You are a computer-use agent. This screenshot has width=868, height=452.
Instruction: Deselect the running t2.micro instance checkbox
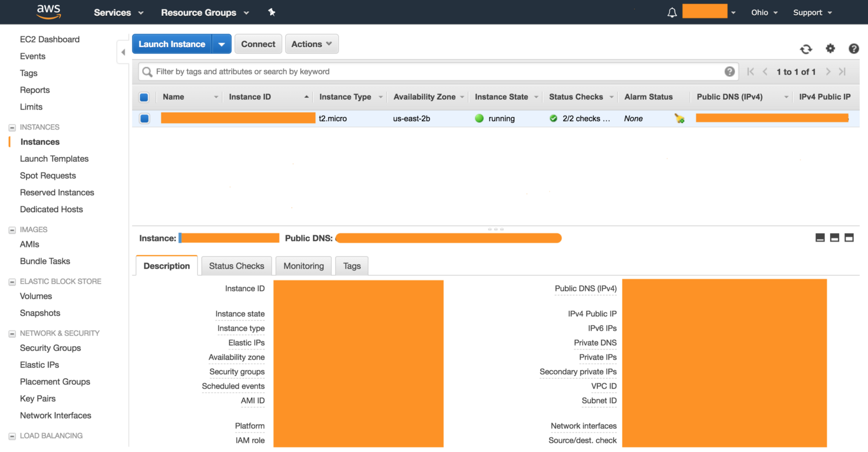[144, 119]
